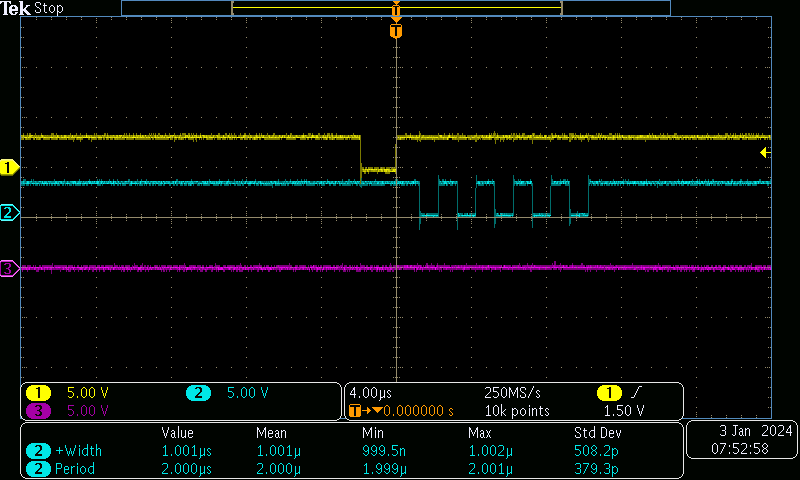Click the 0.000000 s delay readout
800x480 pixels.
418,411
